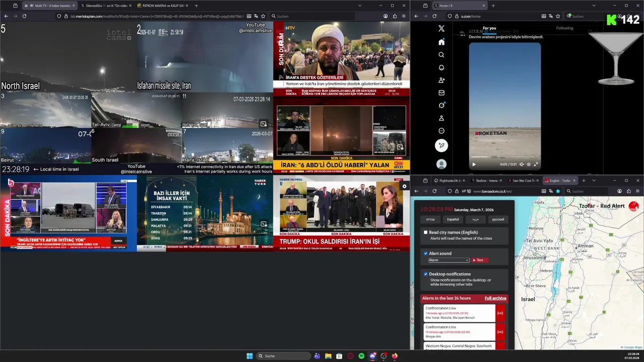Open the Misgav Am Confrontation Line alert
Image resolution: width=644 pixels, height=362 pixels.
(x=459, y=332)
